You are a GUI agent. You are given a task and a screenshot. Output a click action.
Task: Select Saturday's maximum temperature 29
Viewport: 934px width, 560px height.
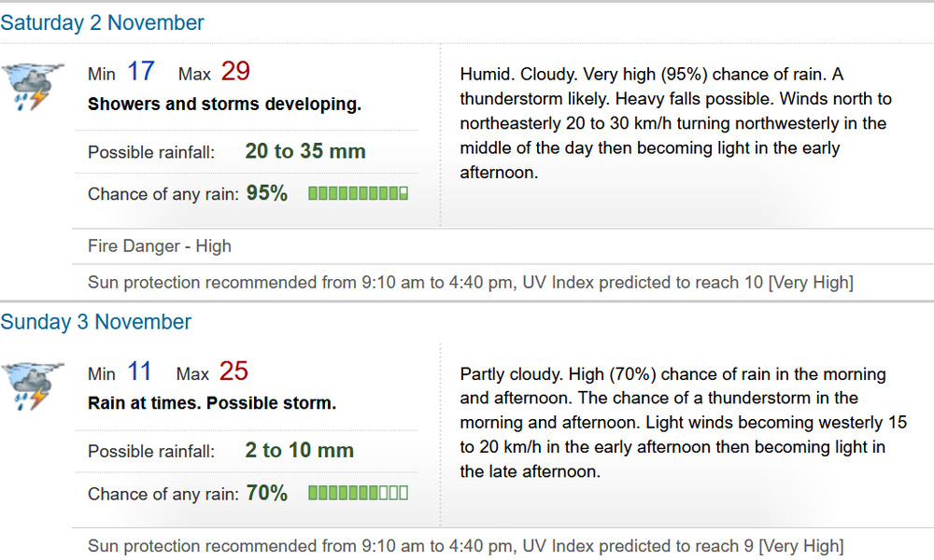click(235, 72)
